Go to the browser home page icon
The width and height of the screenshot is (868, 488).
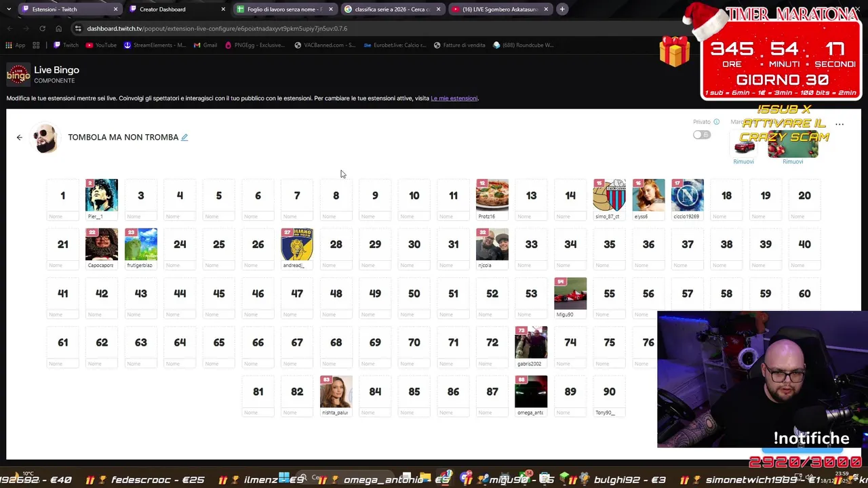58,28
